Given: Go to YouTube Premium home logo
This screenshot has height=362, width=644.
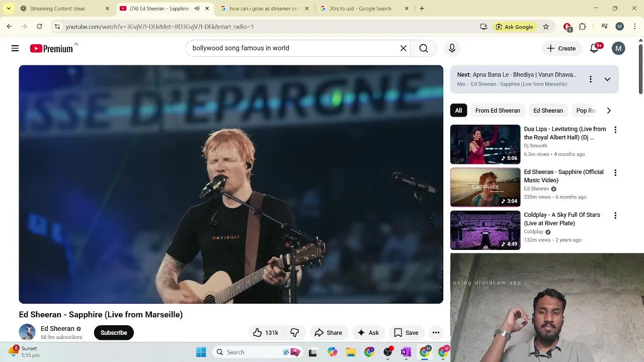Looking at the screenshot, I should point(51,48).
